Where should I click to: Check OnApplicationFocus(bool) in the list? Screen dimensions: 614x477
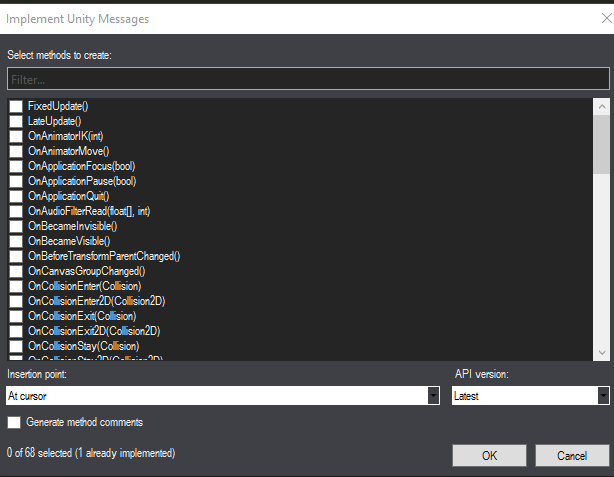point(16,166)
